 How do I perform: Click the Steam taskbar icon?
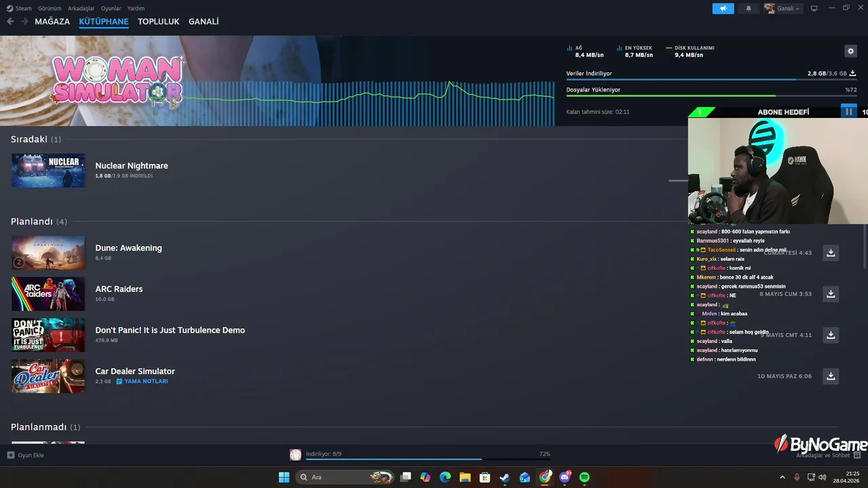tap(505, 477)
